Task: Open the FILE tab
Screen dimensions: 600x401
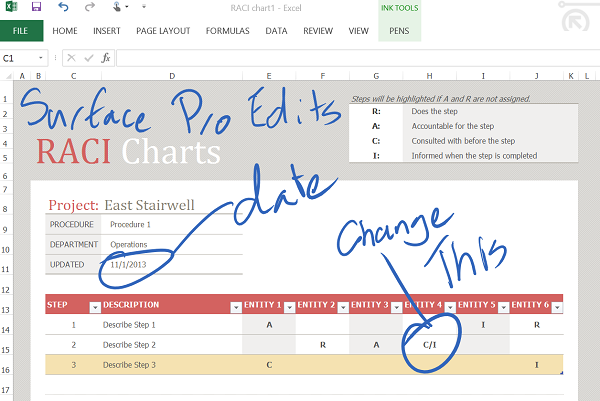Action: point(20,31)
